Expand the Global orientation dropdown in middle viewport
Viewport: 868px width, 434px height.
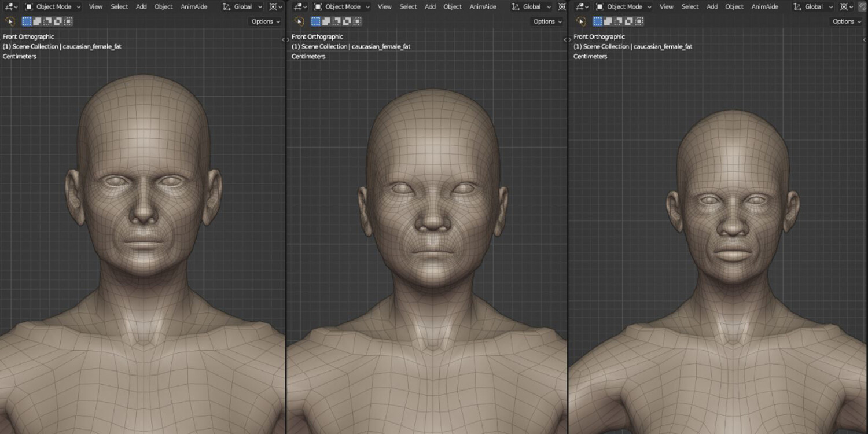click(x=531, y=7)
